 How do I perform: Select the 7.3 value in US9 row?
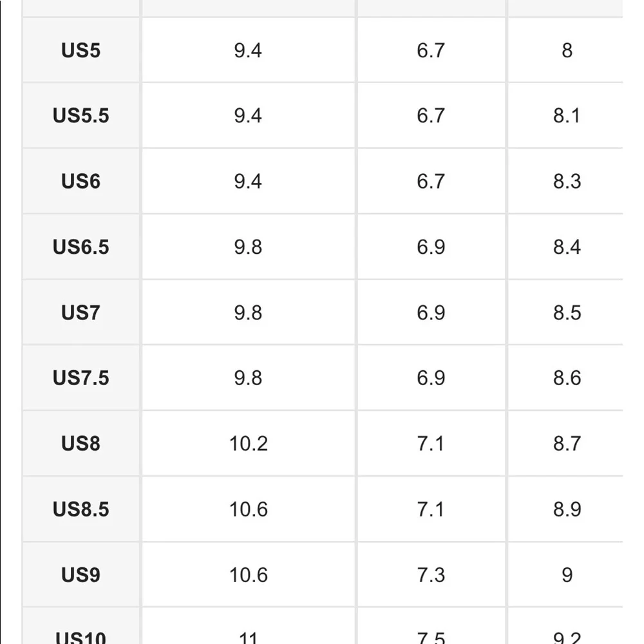tap(431, 575)
